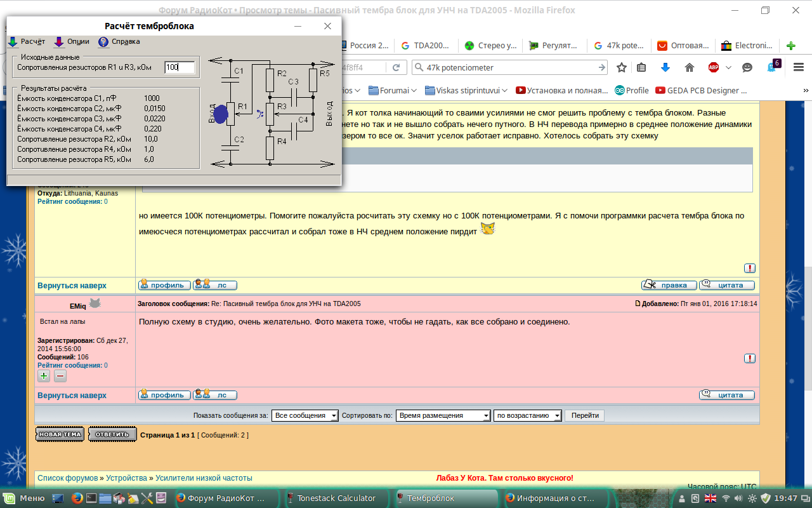
Task: Click the Adblock Plus ABP icon
Action: pyautogui.click(x=714, y=67)
